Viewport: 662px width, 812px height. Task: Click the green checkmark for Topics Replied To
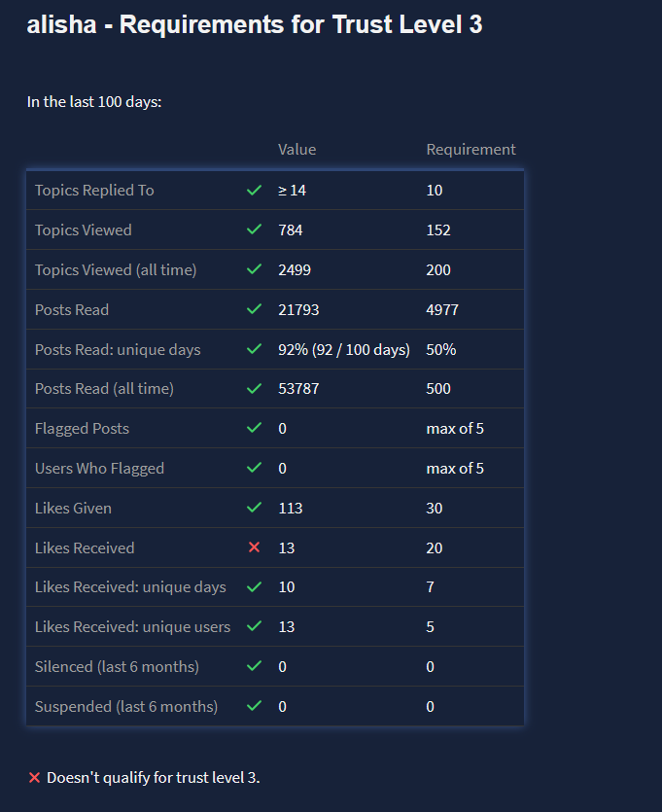[x=255, y=191]
